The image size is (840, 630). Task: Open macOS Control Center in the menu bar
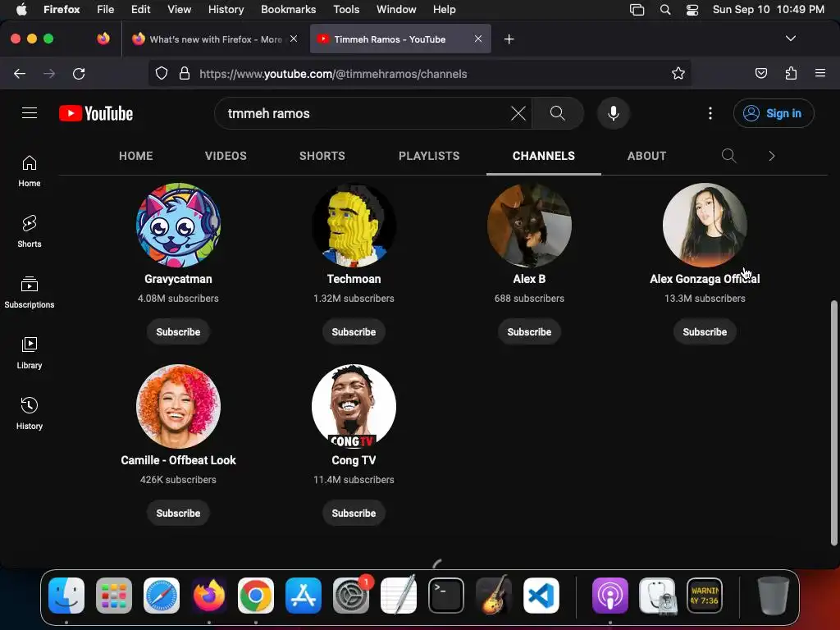692,10
